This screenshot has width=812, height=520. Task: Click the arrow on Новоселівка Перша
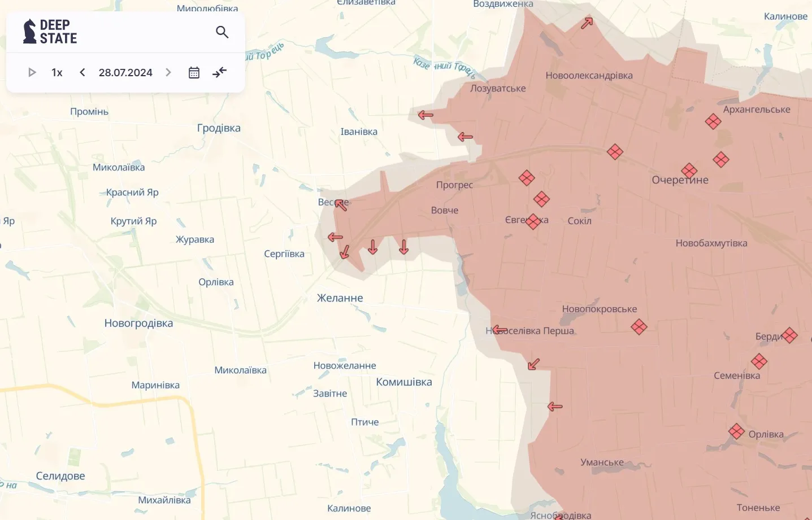click(500, 330)
